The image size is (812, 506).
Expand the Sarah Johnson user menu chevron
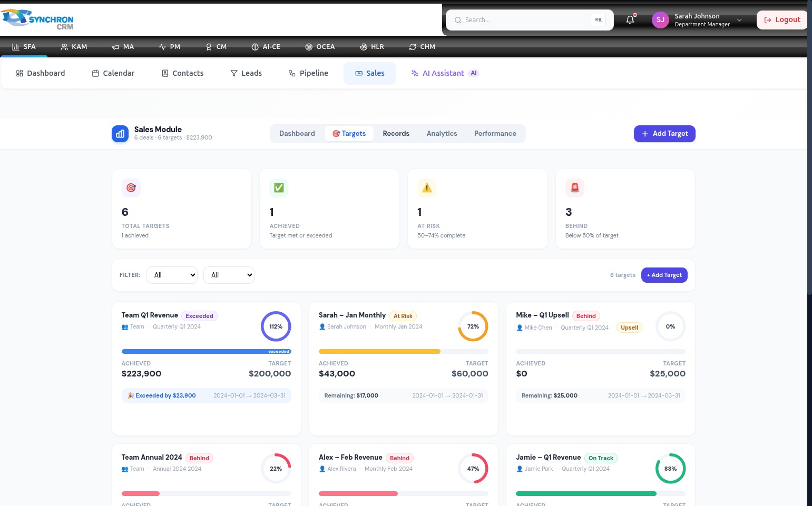(739, 20)
